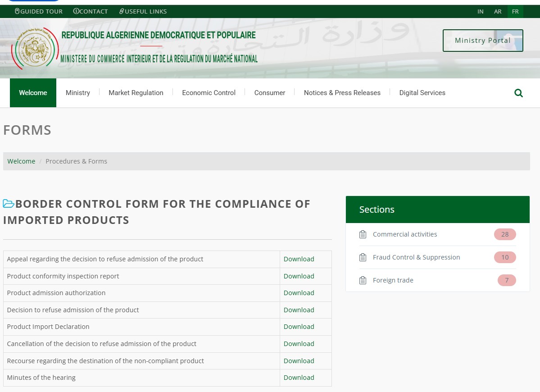Image resolution: width=540 pixels, height=392 pixels.
Task: Click the search magnifier icon
Action: coord(518,93)
